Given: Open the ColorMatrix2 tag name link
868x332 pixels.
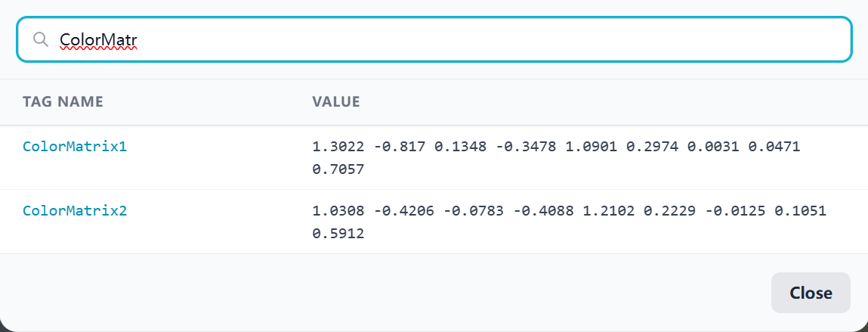Looking at the screenshot, I should 75,211.
